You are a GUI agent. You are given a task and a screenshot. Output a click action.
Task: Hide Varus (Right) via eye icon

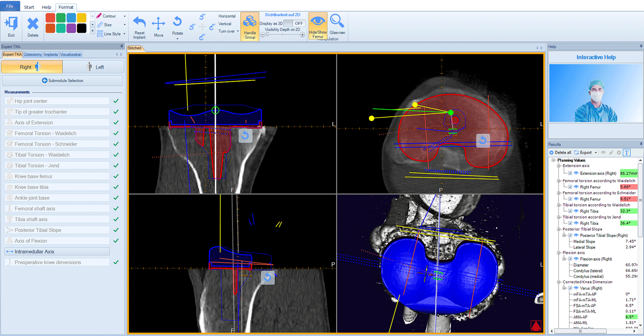[576, 288]
